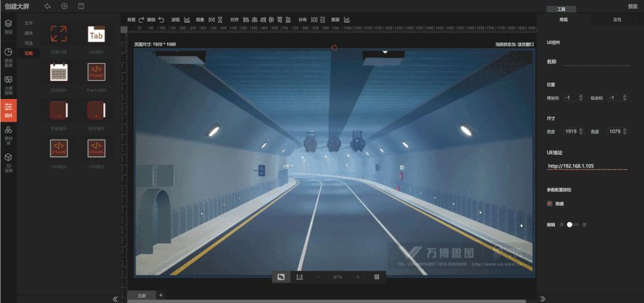The width and height of the screenshot is (644, 303).
Task: Click the Y coordinate value field
Action: 614,98
